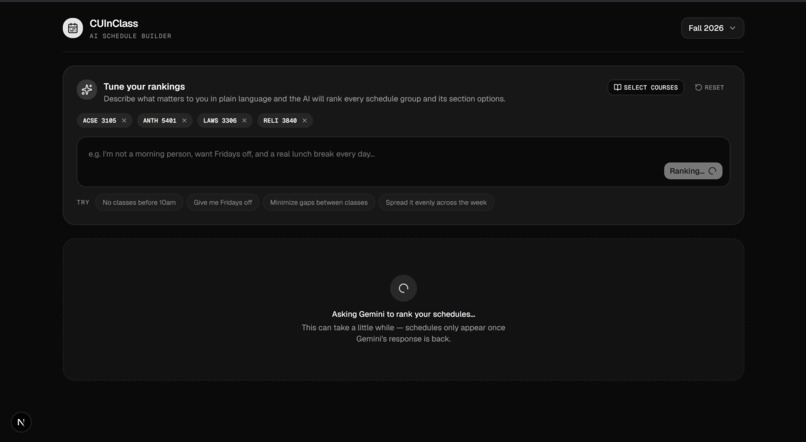The image size is (806, 442).
Task: Choose Spread it evenly across the week
Action: [436, 202]
